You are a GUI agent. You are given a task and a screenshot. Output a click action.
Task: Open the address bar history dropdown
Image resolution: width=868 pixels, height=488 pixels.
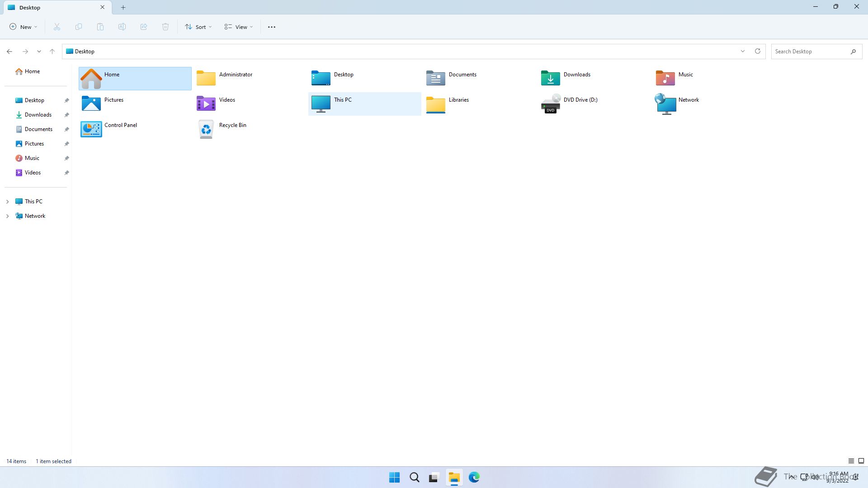pos(742,51)
